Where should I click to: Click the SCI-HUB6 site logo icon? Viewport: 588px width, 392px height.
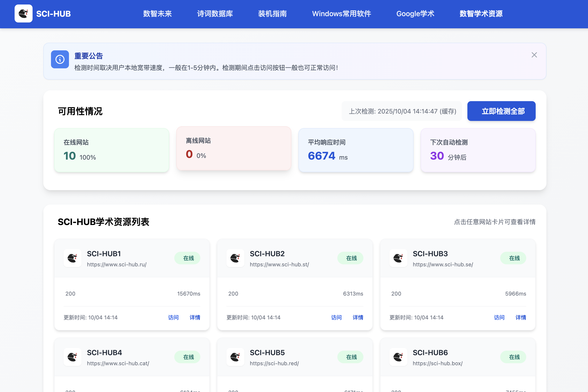[398, 357]
